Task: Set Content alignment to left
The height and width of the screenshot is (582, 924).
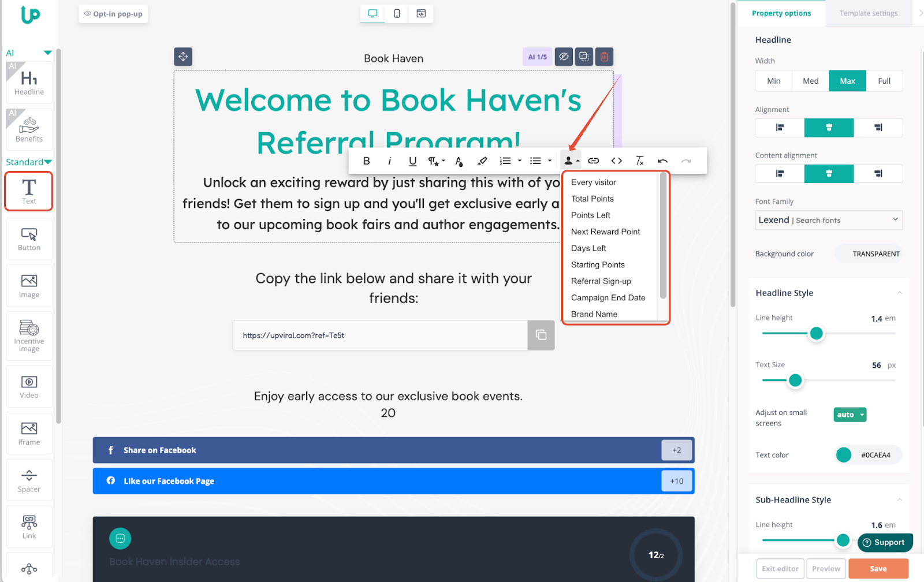Action: [x=780, y=174]
